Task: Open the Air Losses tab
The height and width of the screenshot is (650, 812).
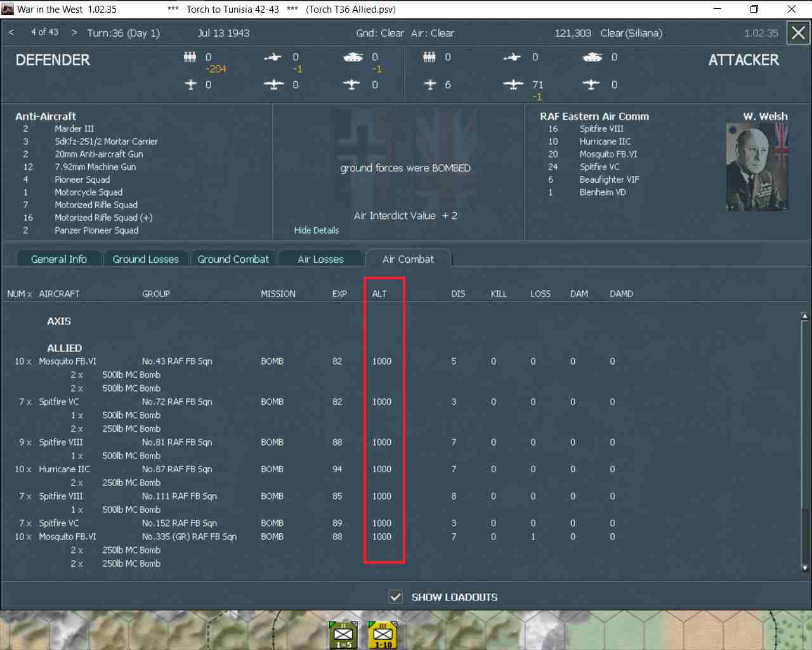Action: (x=320, y=259)
